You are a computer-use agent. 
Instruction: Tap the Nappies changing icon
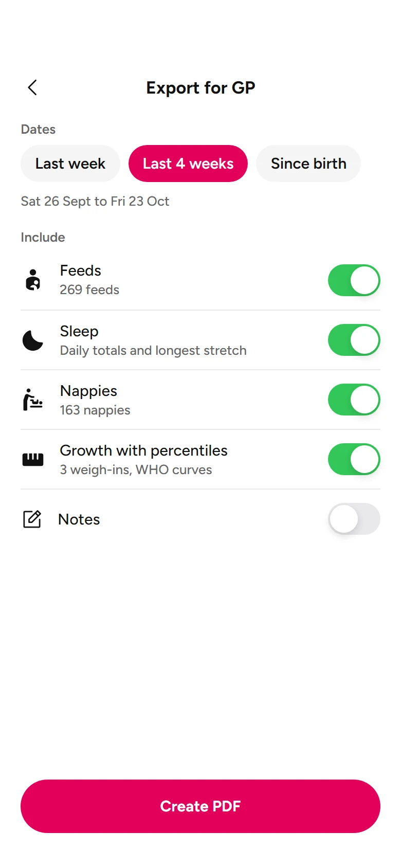33,400
